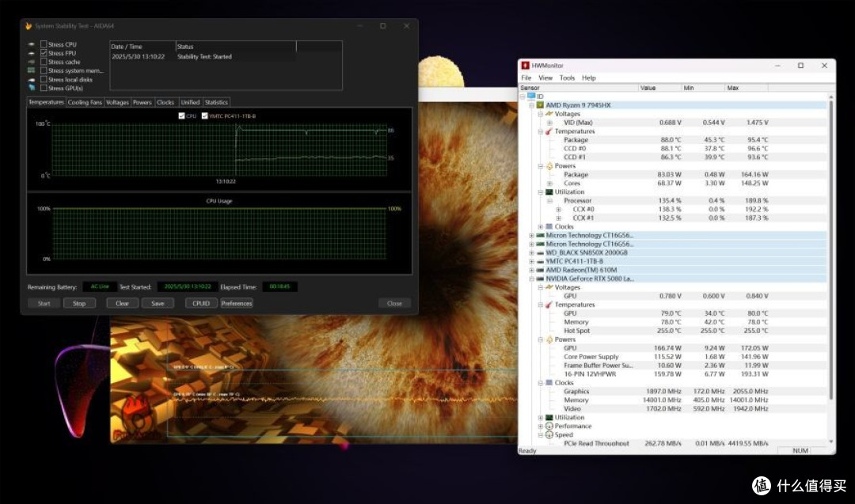Select the 16-PIN 12VHPWR power row

tap(674, 374)
